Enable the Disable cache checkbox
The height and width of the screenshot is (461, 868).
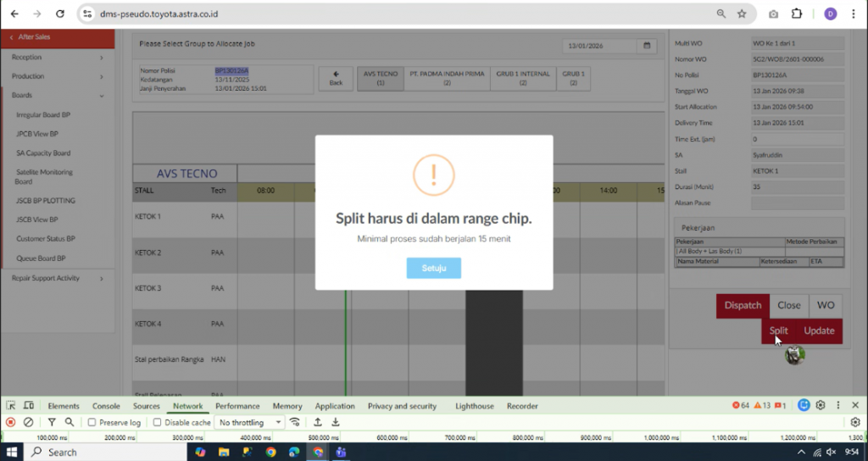point(158,422)
